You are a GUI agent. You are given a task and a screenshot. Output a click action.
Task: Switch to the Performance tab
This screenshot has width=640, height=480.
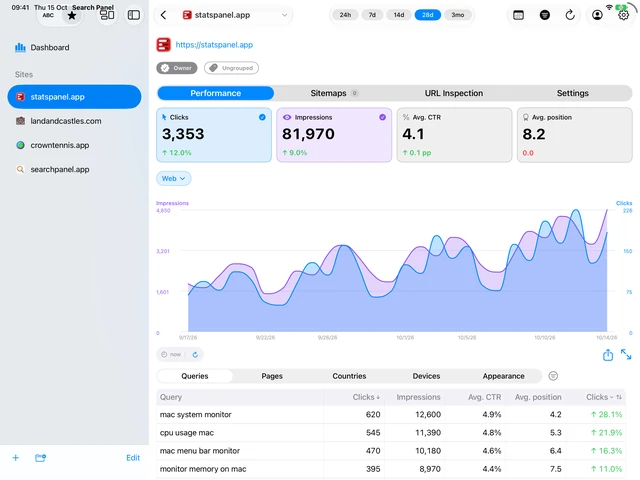click(x=216, y=93)
